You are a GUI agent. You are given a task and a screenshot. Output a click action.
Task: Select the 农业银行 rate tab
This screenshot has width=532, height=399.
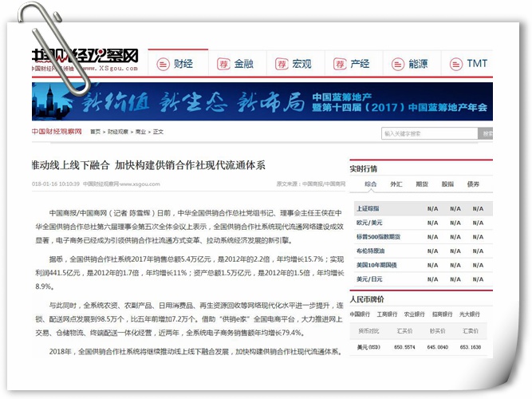(x=414, y=314)
